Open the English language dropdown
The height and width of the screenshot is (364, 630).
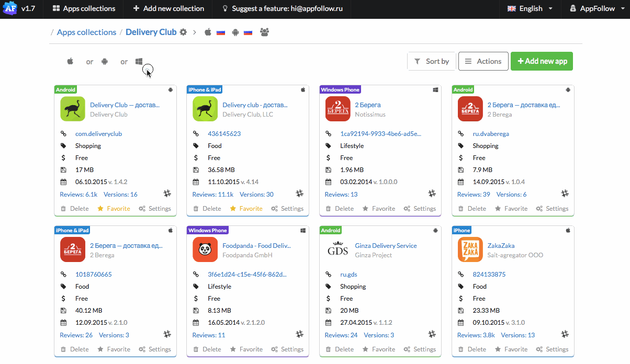530,9
